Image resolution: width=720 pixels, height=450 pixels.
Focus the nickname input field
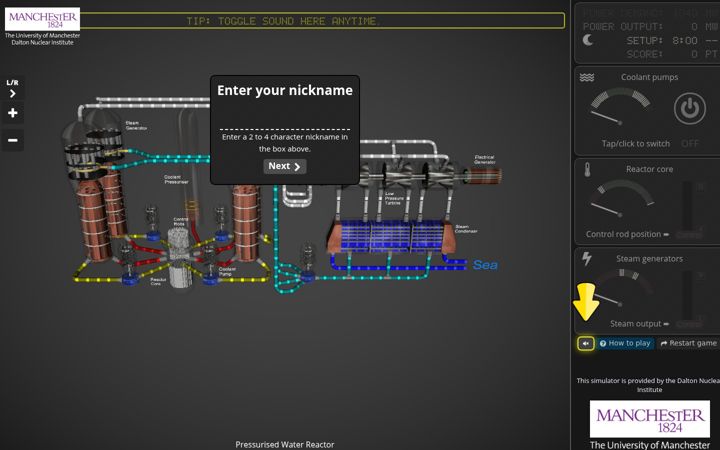pos(285,117)
